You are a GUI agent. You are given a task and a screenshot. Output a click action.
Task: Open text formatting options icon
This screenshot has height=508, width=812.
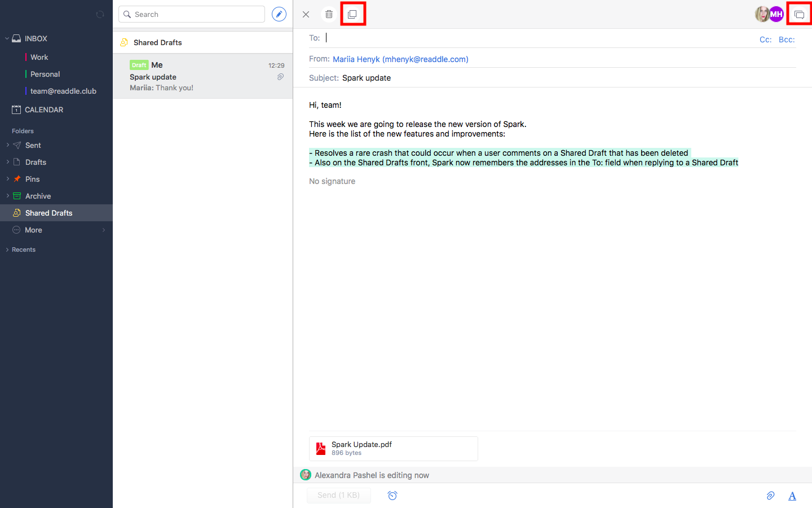click(x=792, y=496)
